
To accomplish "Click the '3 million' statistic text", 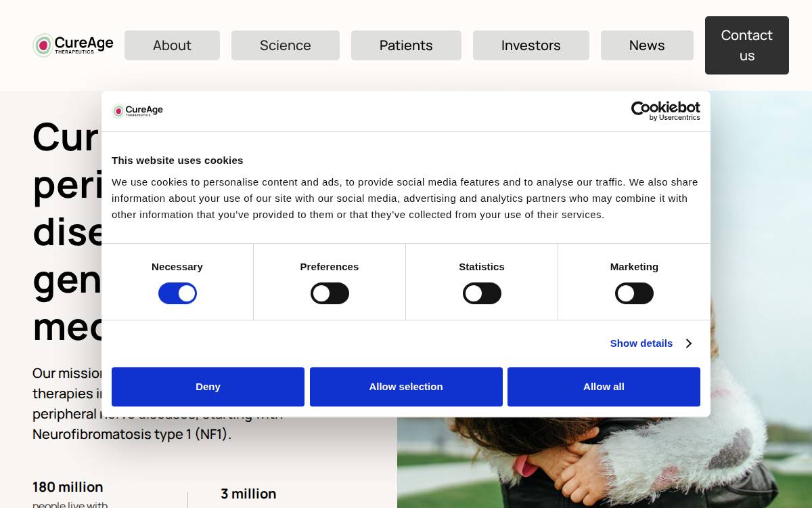I will tap(248, 494).
